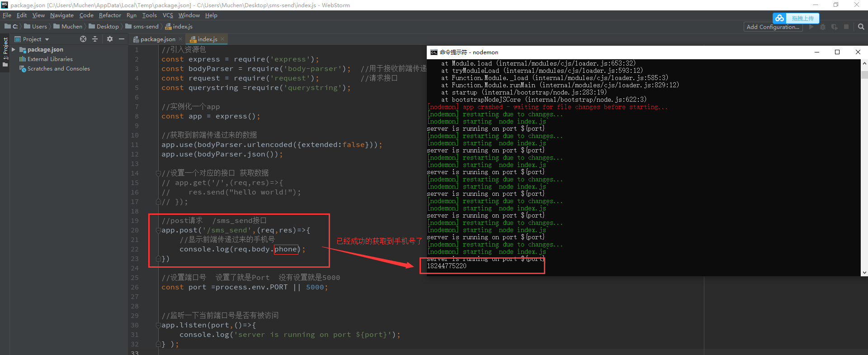Select Scratches and Consoles tree item
This screenshot has height=355, width=868.
58,69
